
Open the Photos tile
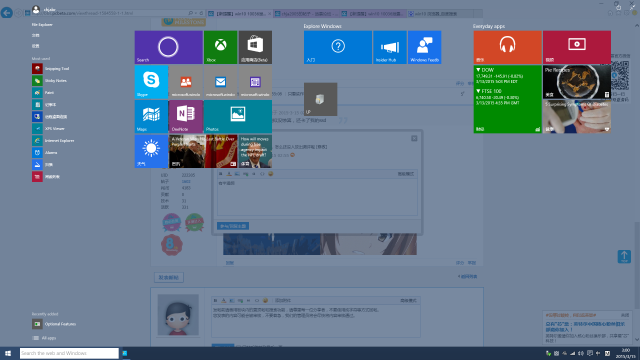click(x=238, y=117)
